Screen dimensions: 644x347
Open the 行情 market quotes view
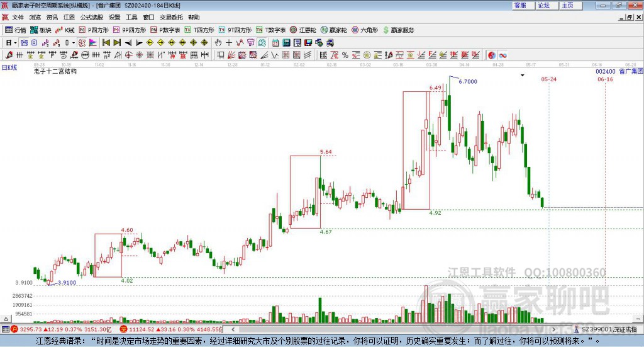click(16, 30)
